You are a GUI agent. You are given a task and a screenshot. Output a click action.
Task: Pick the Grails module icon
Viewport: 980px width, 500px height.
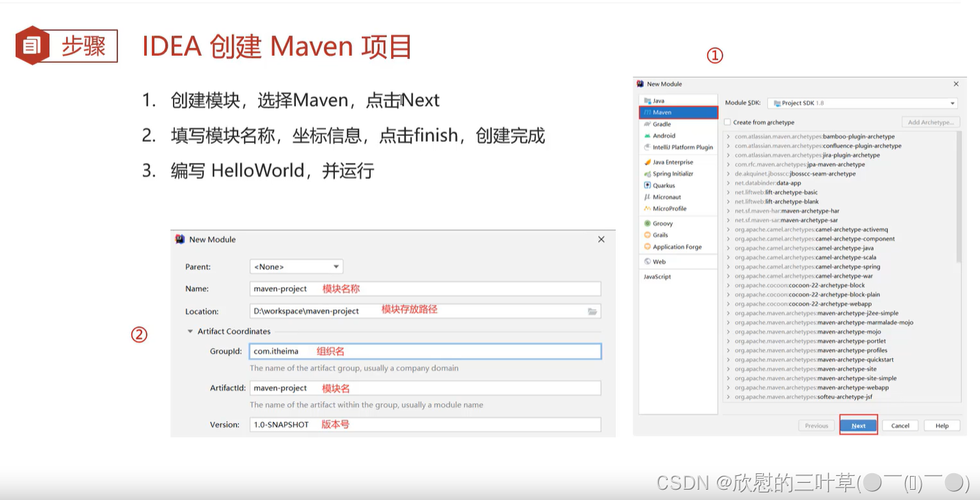click(x=647, y=235)
